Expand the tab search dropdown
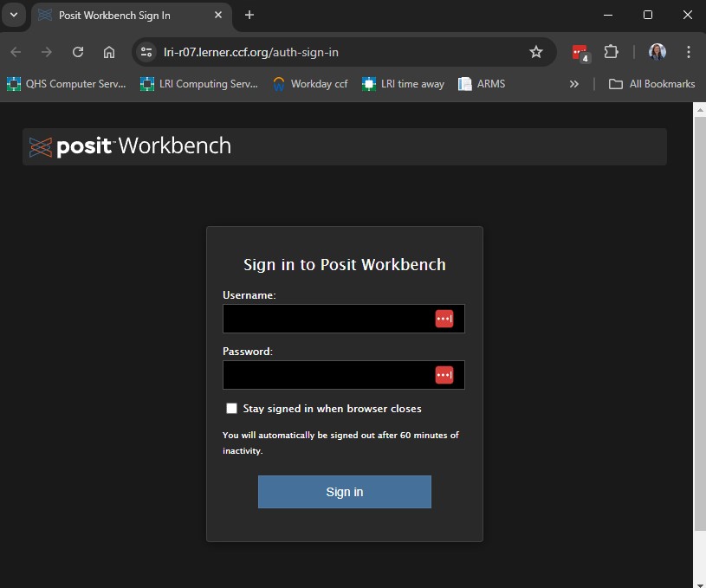Screen dimensions: 706x588 tap(14, 15)
